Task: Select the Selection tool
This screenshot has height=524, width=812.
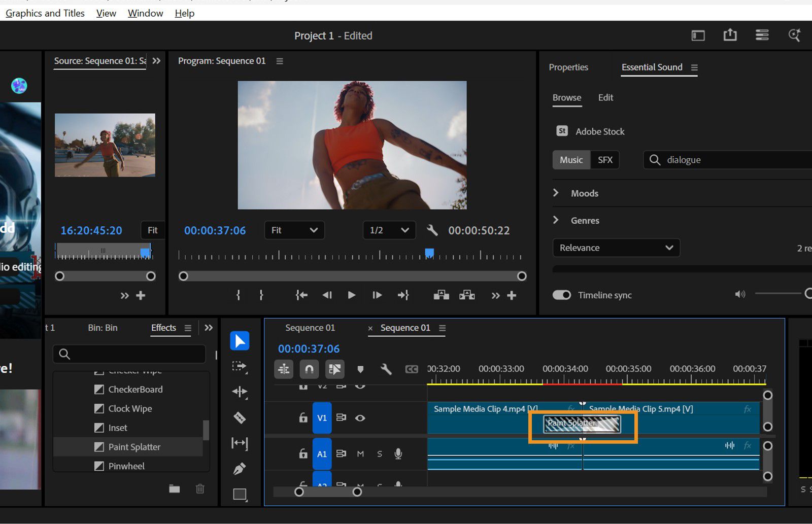Action: pyautogui.click(x=239, y=340)
